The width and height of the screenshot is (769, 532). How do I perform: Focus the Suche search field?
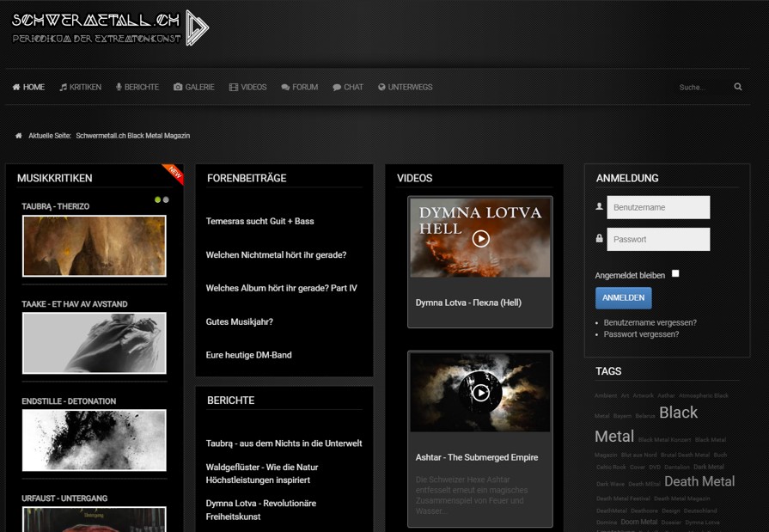tap(704, 88)
